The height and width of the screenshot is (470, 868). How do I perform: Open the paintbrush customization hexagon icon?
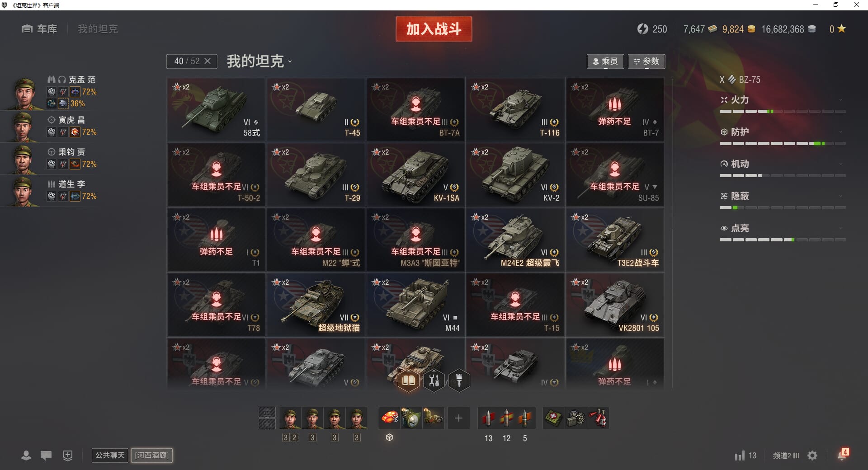tap(459, 381)
